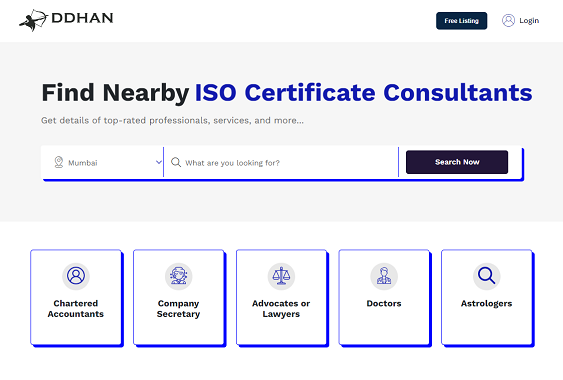563x380 pixels.
Task: Click the DDHAN brand name text
Action: 82,18
